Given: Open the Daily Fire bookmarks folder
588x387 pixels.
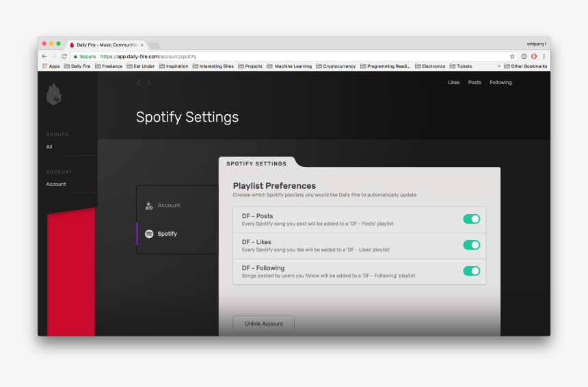Looking at the screenshot, I should (x=77, y=66).
